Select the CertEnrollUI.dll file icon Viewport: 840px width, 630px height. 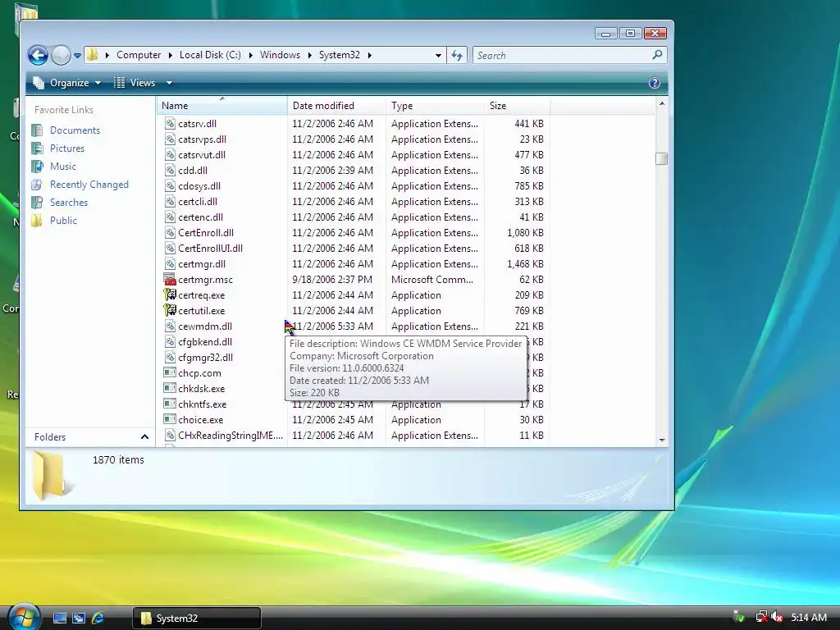tap(170, 248)
